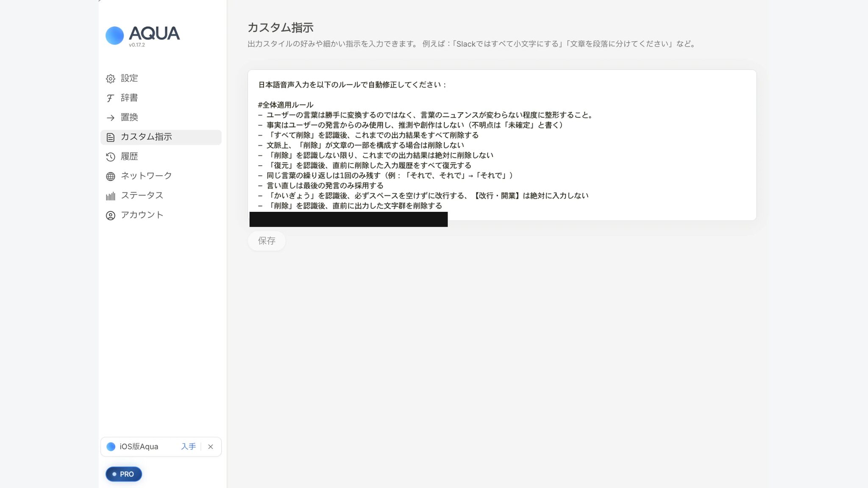Click the history clock icon
The width and height of the screenshot is (868, 488).
point(110,157)
